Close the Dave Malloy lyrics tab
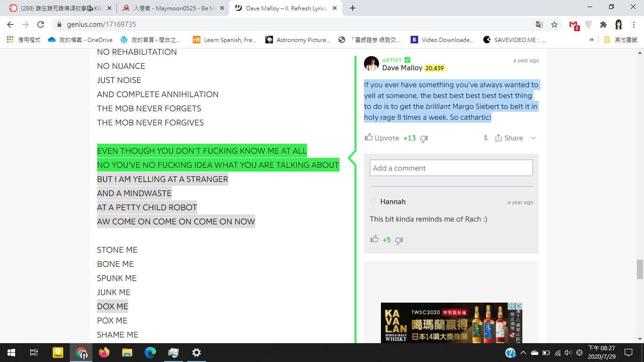The image size is (644, 362). point(334,8)
